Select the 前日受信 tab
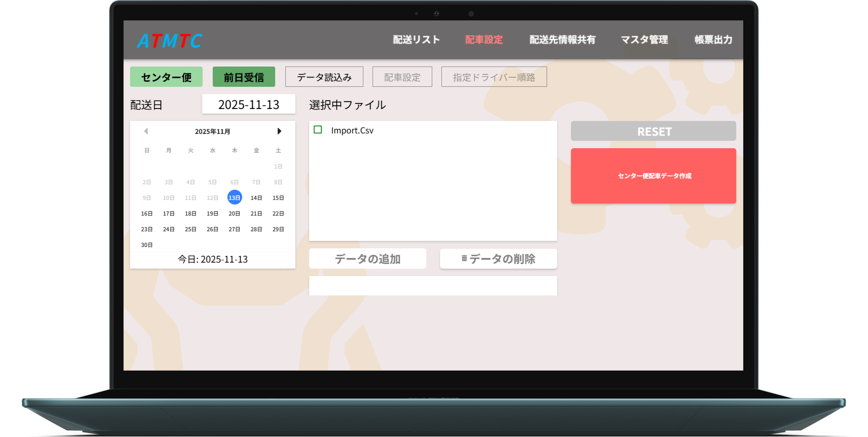 244,77
